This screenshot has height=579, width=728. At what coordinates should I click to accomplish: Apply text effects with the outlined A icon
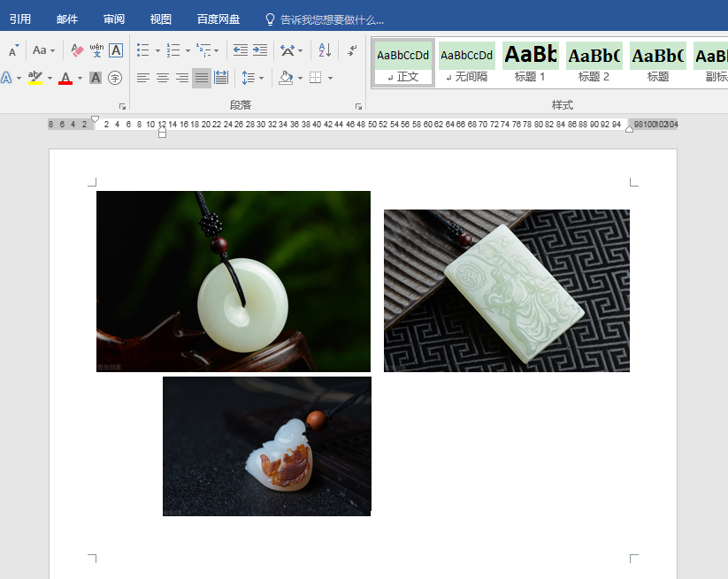point(6,78)
